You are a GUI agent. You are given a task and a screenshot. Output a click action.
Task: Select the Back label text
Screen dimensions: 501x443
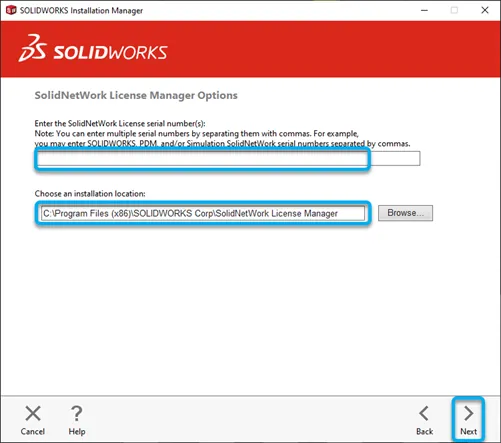(424, 431)
